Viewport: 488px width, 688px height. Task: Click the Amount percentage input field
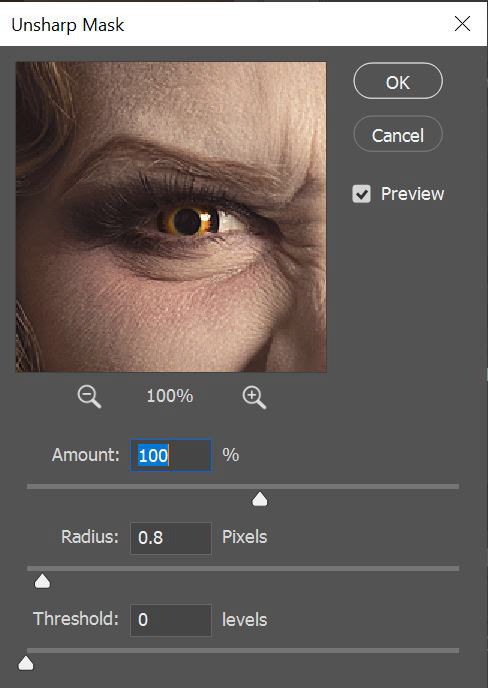tap(171, 455)
